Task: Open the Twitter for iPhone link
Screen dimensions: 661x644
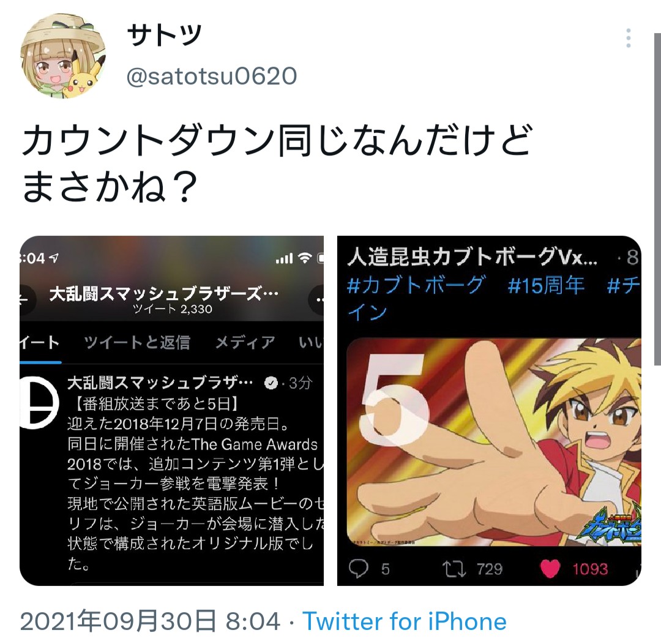Action: click(405, 621)
